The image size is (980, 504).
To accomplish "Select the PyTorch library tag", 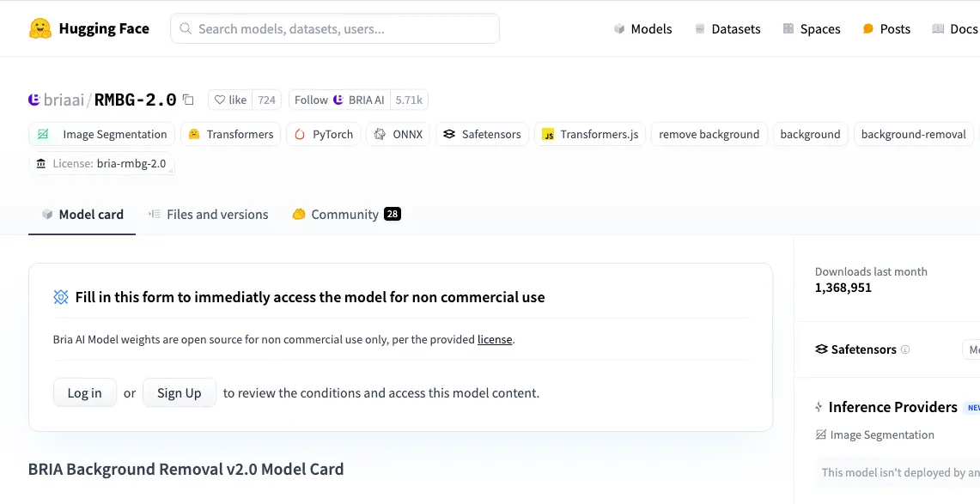I will 324,134.
